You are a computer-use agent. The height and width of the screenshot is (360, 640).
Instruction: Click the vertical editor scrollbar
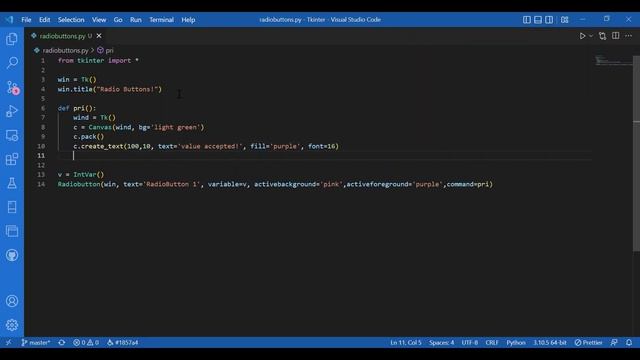click(x=636, y=153)
